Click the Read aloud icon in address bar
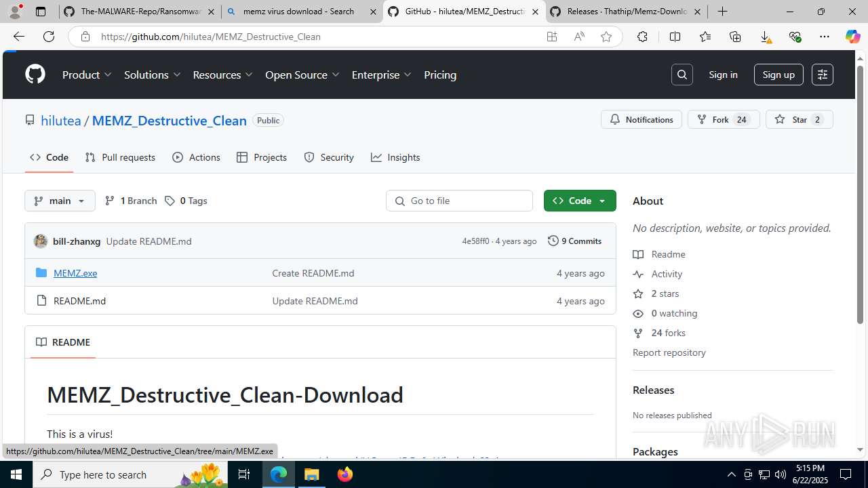This screenshot has width=868, height=488. [579, 37]
